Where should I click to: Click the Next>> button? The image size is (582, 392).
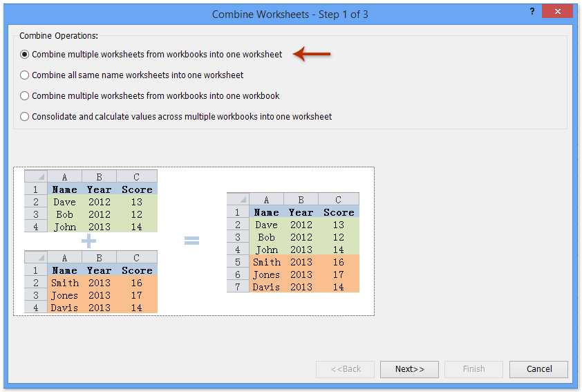coord(409,369)
